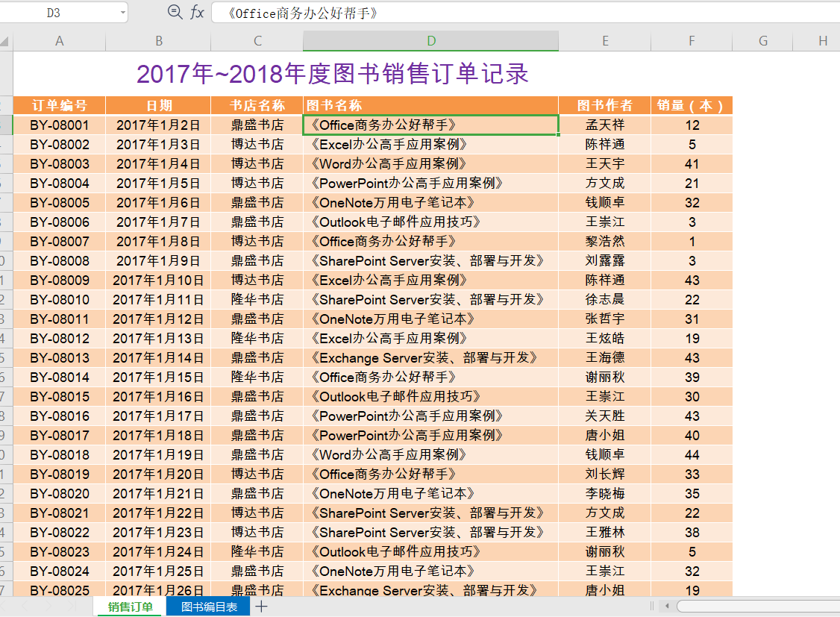The height and width of the screenshot is (617, 840).
Task: Click the 销量(本) header cell
Action: (x=692, y=105)
